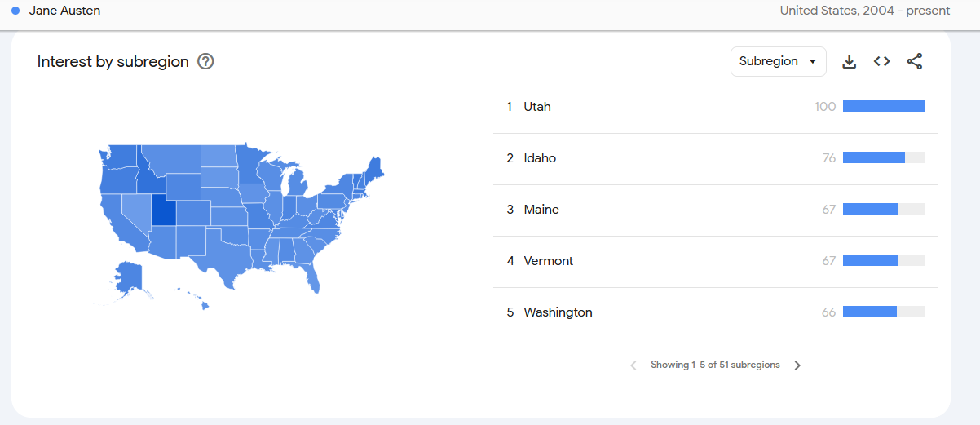Download the subregion data as CSV

849,62
